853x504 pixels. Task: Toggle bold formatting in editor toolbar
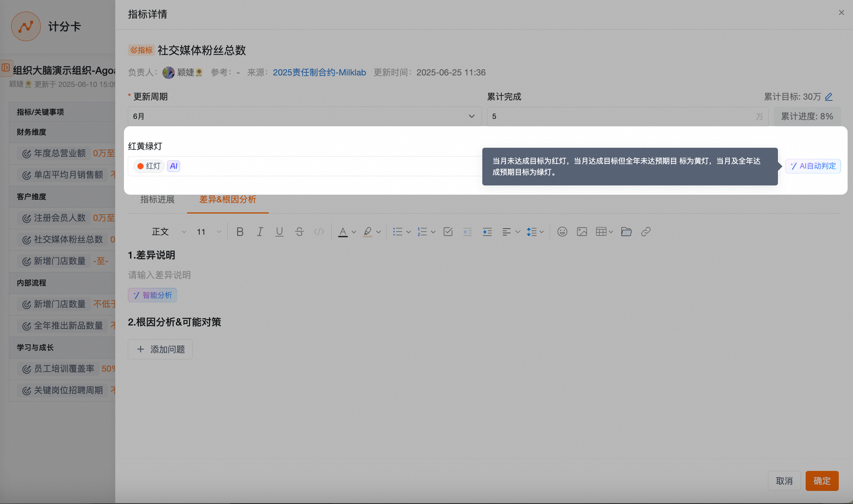coord(240,232)
